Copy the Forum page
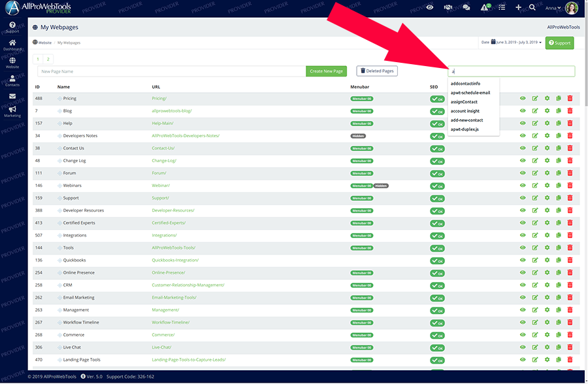 (x=559, y=173)
